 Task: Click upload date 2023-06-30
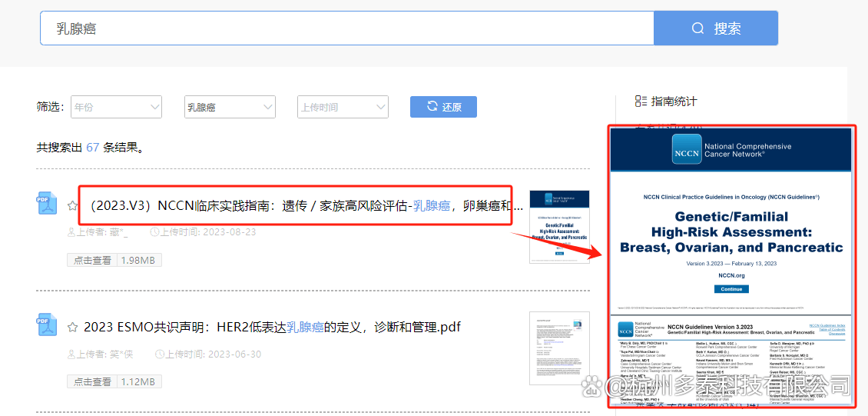click(235, 354)
